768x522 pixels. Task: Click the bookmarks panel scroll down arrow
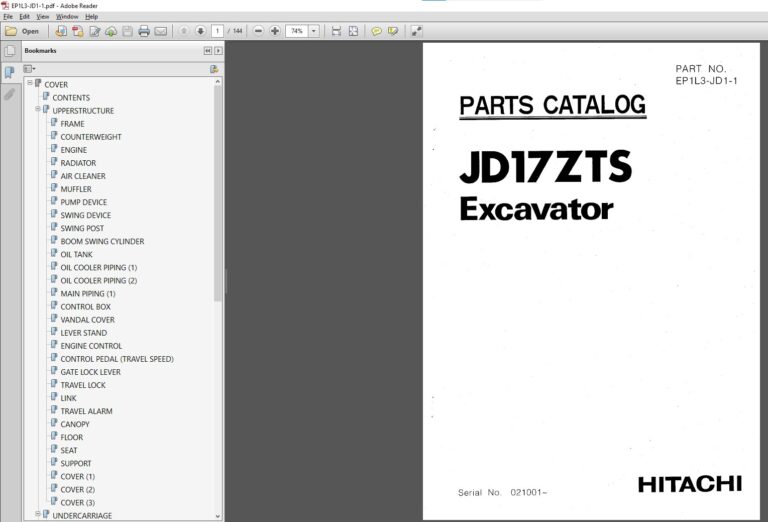217,516
